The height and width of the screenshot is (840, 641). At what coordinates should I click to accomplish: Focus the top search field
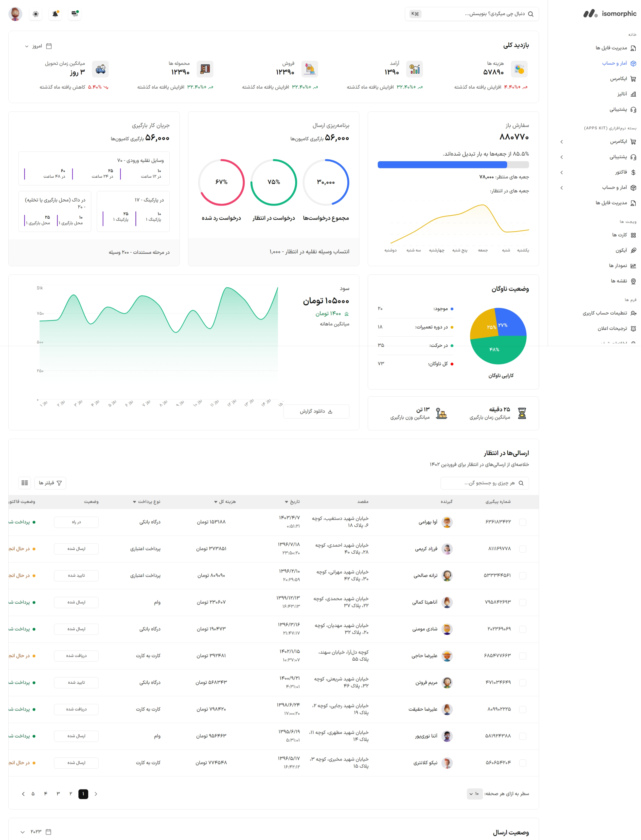(472, 14)
